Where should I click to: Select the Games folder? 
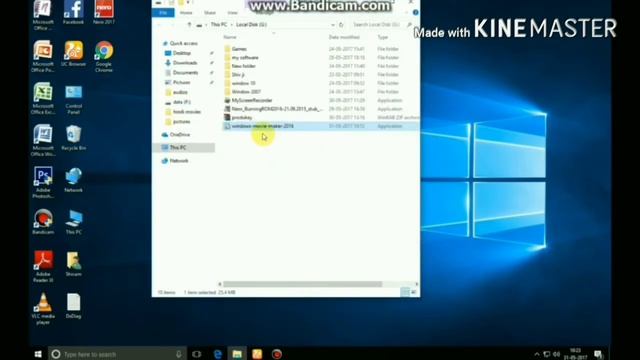click(239, 49)
